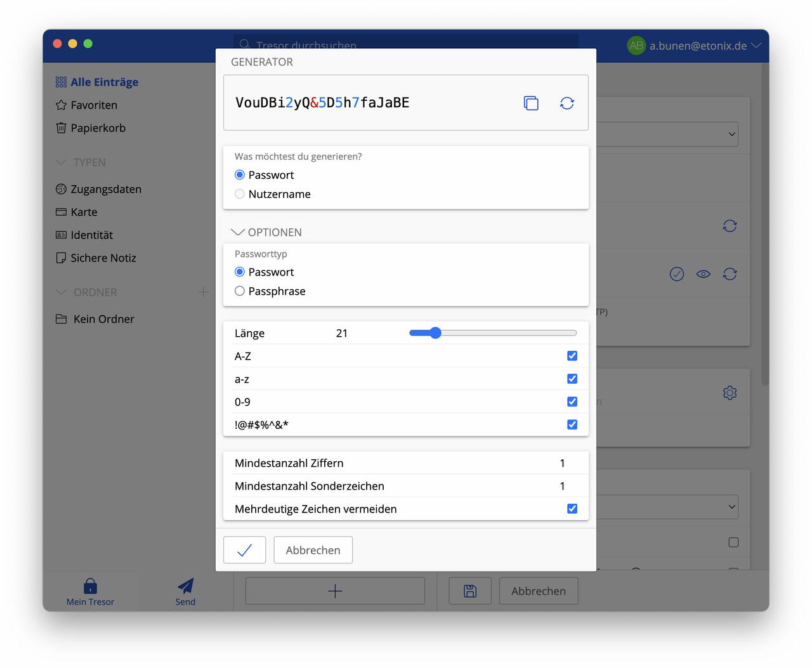Toggle password visibility eye icon
The width and height of the screenshot is (812, 668).
pos(703,274)
